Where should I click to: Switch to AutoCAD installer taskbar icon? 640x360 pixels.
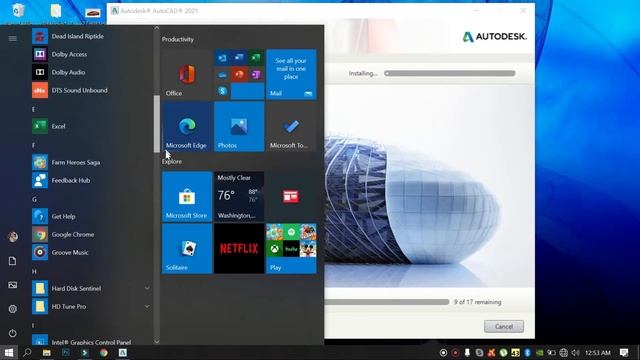point(122,353)
